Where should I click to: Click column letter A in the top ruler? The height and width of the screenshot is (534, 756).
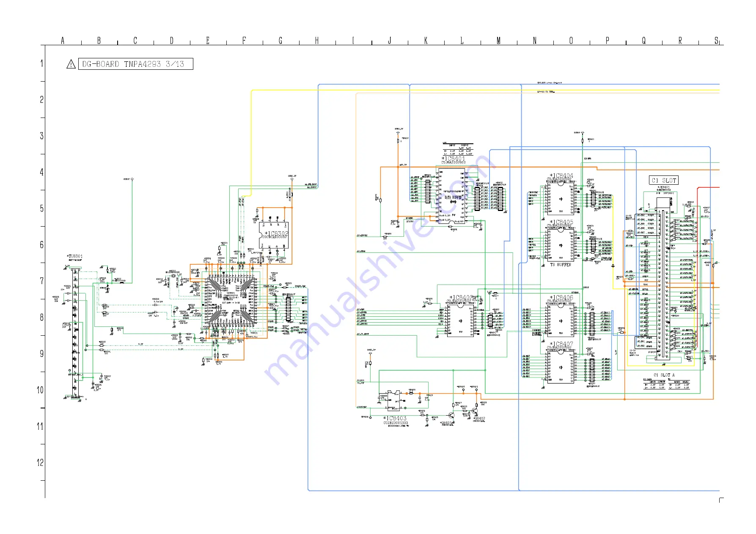pyautogui.click(x=63, y=41)
